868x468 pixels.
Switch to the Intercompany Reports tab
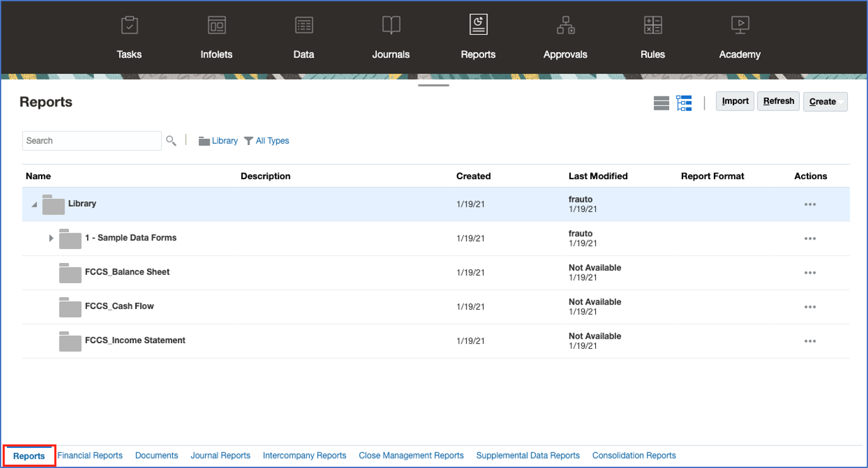click(305, 455)
